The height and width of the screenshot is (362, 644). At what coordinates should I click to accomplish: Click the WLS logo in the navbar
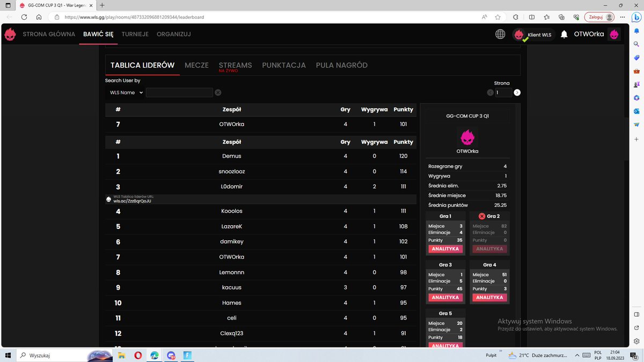click(10, 34)
